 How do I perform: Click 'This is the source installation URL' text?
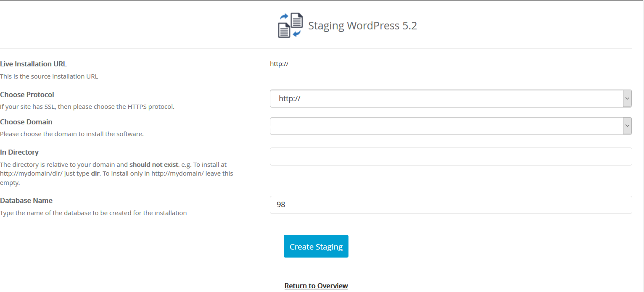(49, 76)
